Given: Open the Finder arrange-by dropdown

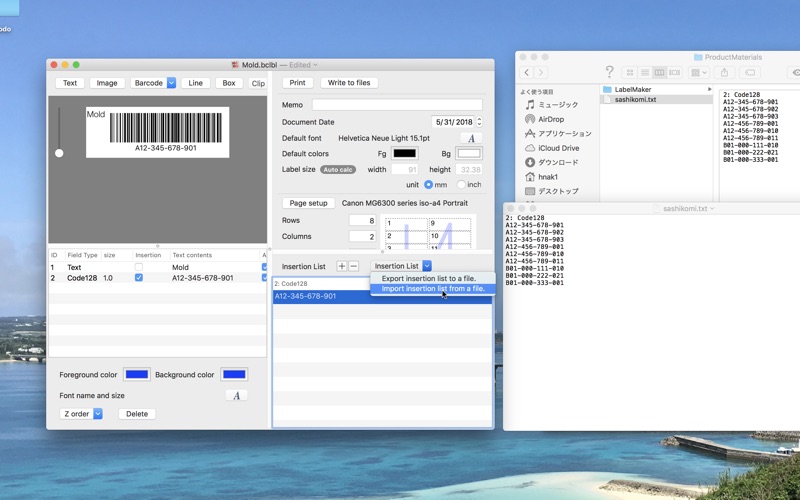Looking at the screenshot, I should pyautogui.click(x=698, y=72).
